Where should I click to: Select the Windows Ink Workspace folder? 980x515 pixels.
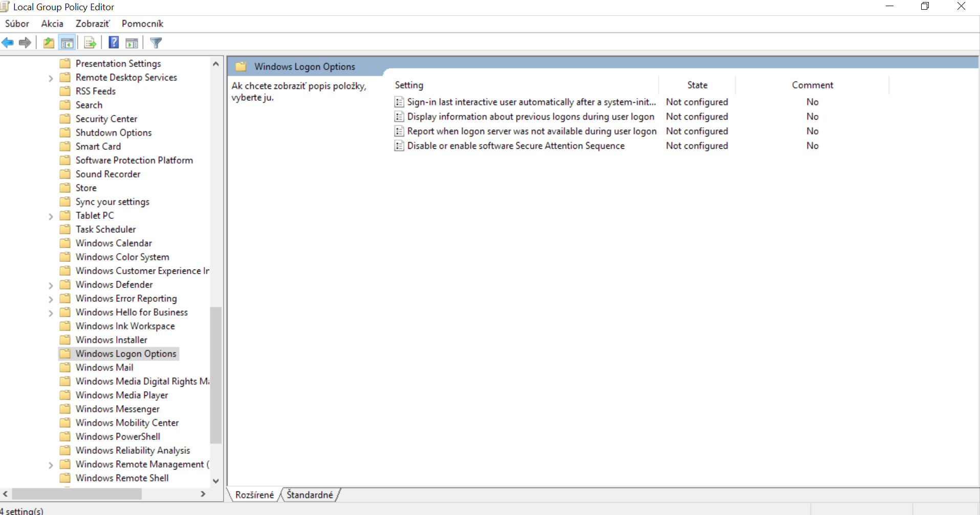(125, 326)
